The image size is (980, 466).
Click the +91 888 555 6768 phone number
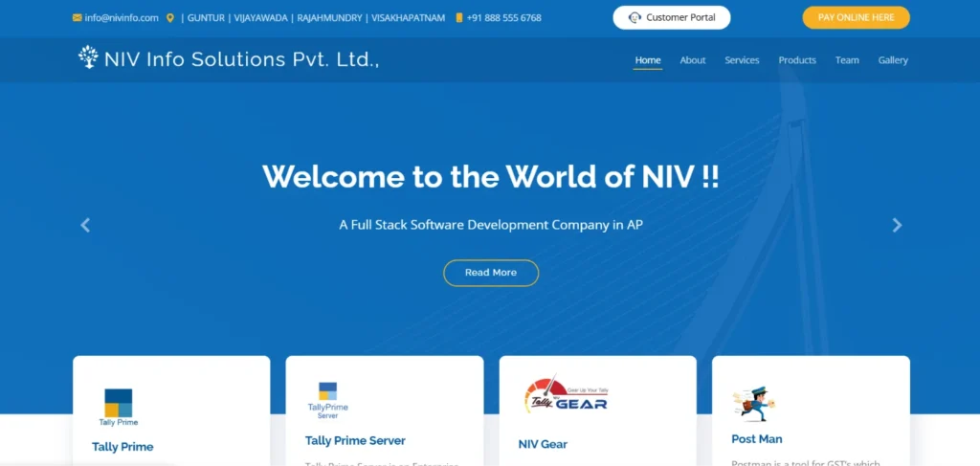(503, 17)
